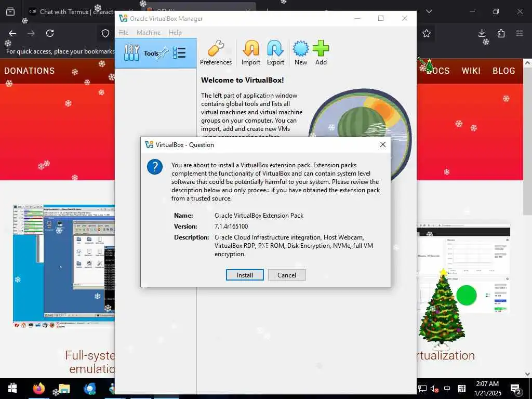Click Install to install extension pack
The image size is (532, 399).
point(245,275)
